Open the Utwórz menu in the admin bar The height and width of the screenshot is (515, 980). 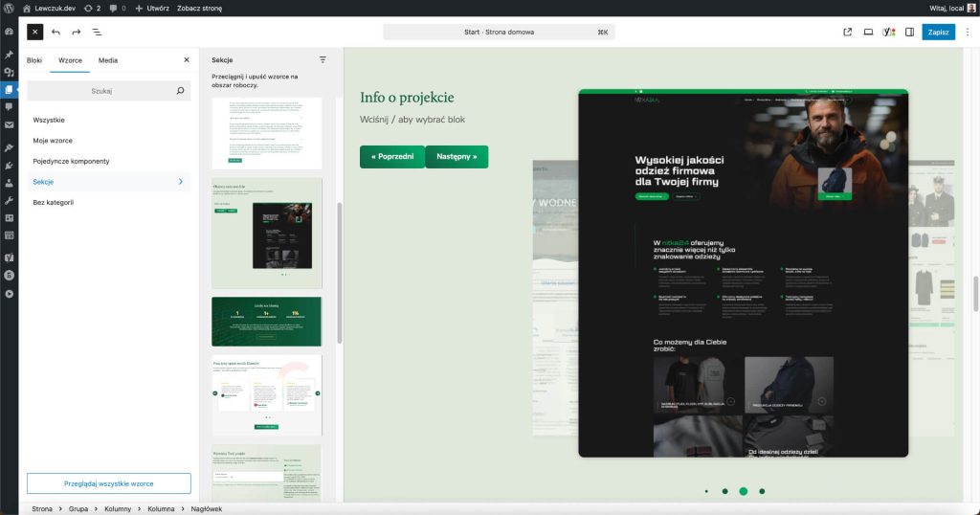click(x=152, y=8)
